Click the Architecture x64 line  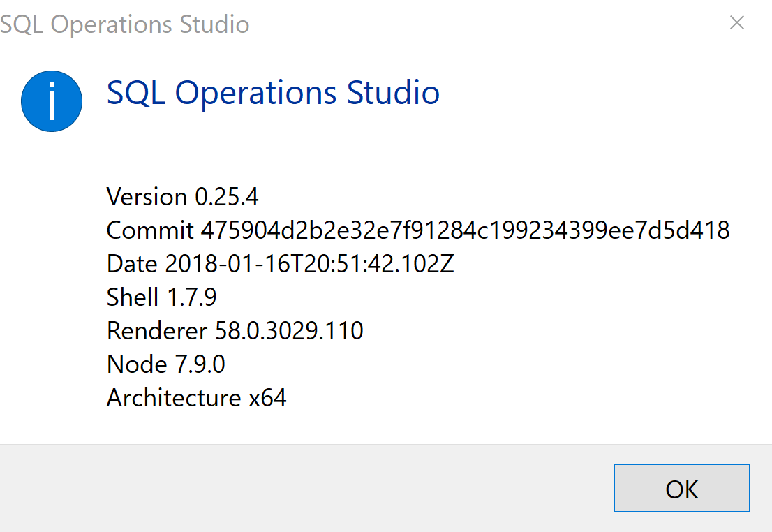point(195,397)
